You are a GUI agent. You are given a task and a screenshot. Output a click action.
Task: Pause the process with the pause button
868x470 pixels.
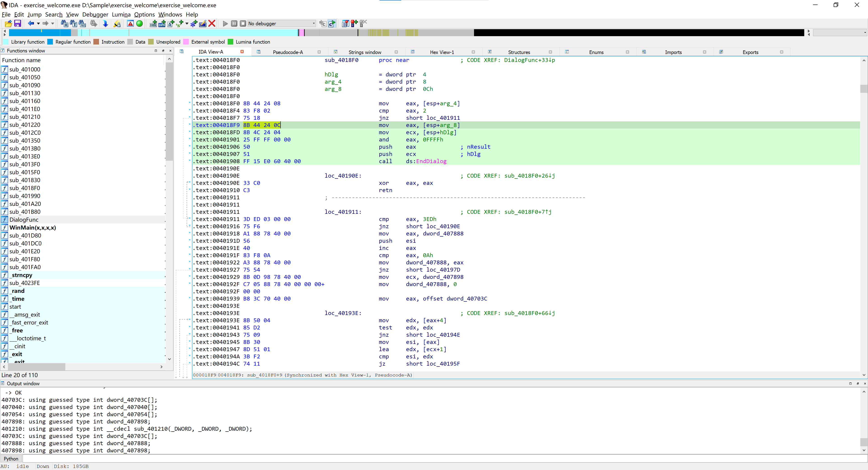234,23
